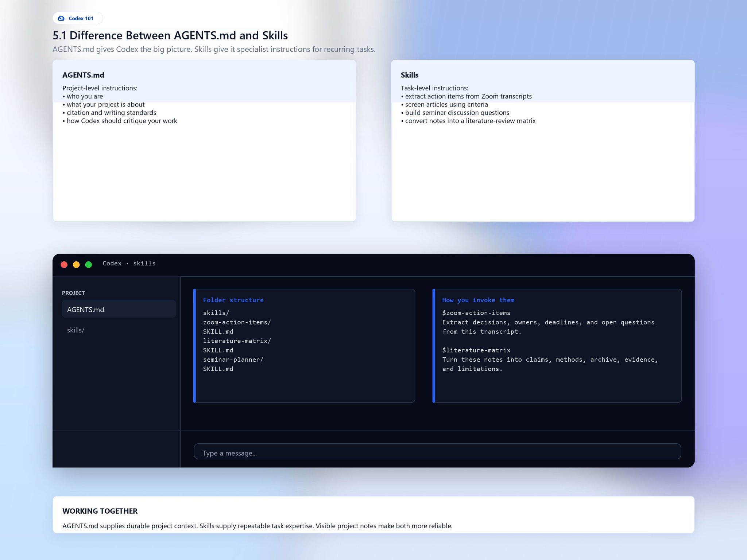Click the WORKING TOGETHER heading
The width and height of the screenshot is (747, 560).
pyautogui.click(x=100, y=511)
